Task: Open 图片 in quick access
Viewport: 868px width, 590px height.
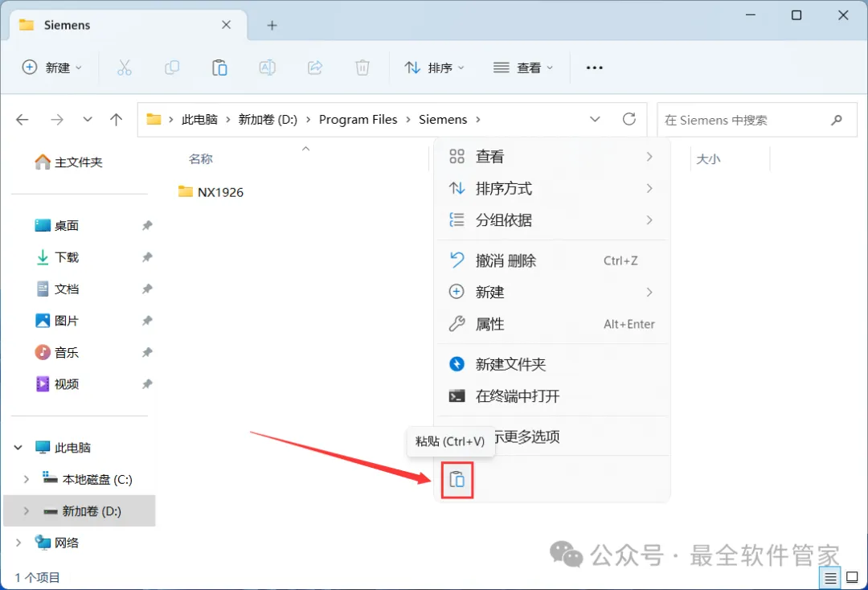Action: tap(56, 321)
